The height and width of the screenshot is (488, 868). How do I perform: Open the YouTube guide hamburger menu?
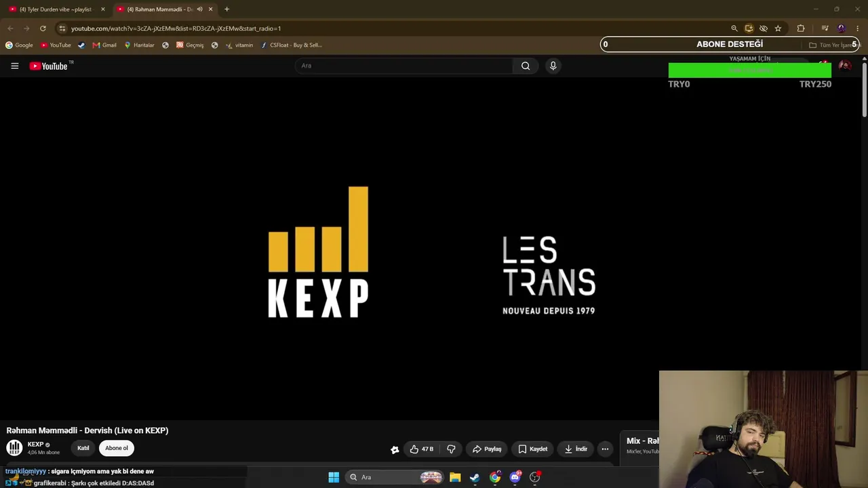(14, 66)
